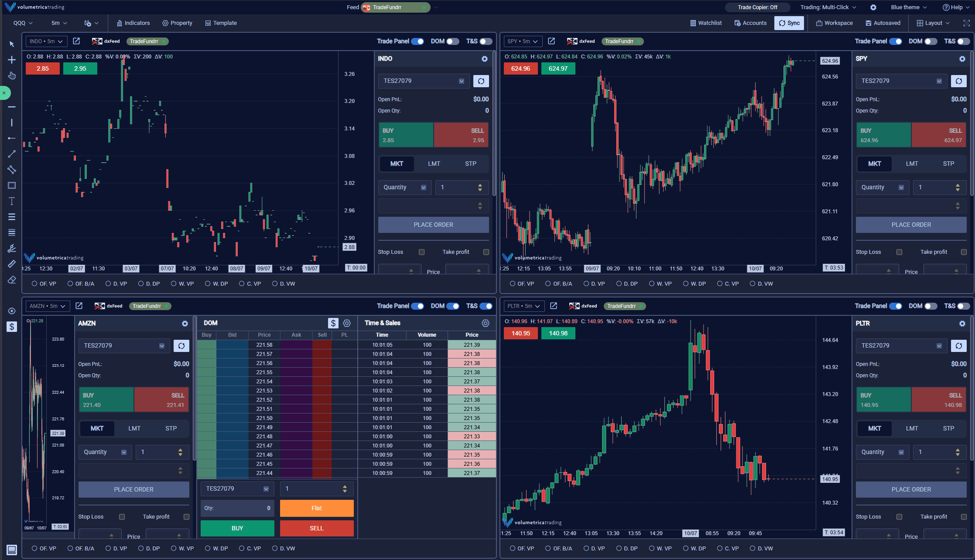Open the QQQ symbol dropdown
The image size is (975, 560).
(23, 23)
